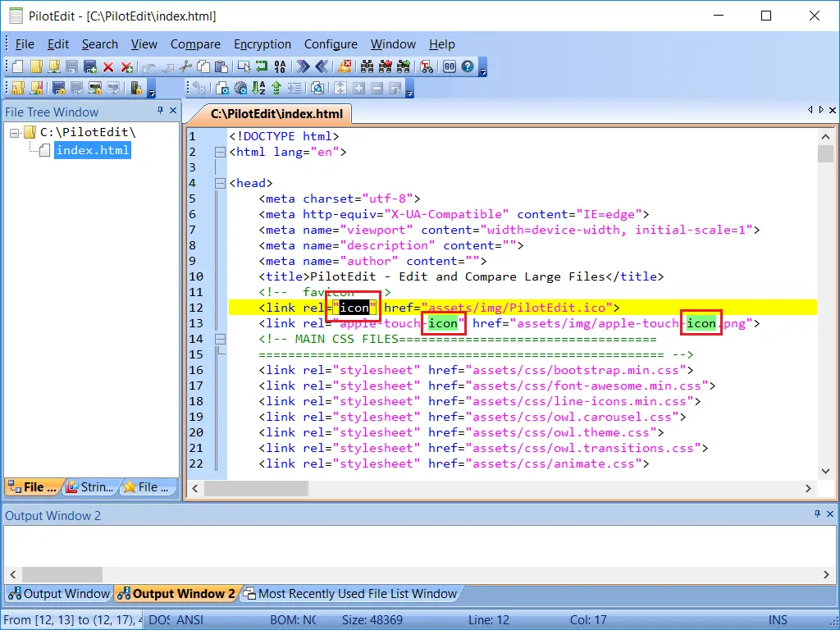Click the Paste icon on the toolbar
Screen dimensions: 840x630
[221, 67]
